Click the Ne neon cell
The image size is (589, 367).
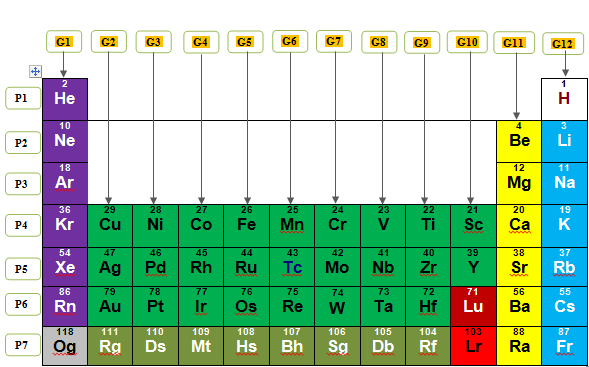click(65, 142)
